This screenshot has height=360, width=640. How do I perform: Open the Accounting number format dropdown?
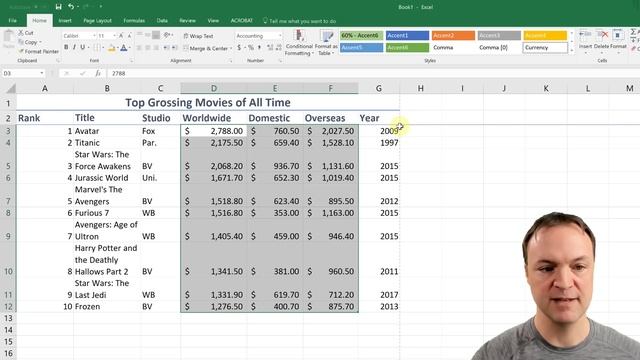tap(280, 36)
